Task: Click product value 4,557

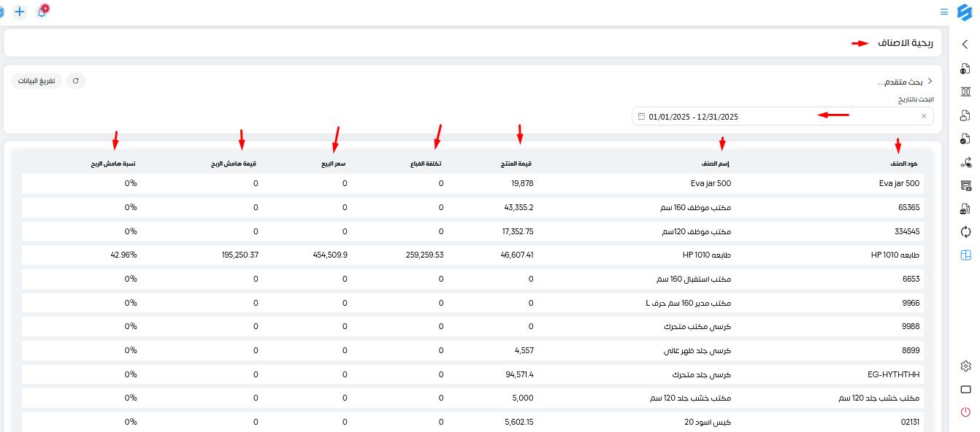Action: pos(524,350)
